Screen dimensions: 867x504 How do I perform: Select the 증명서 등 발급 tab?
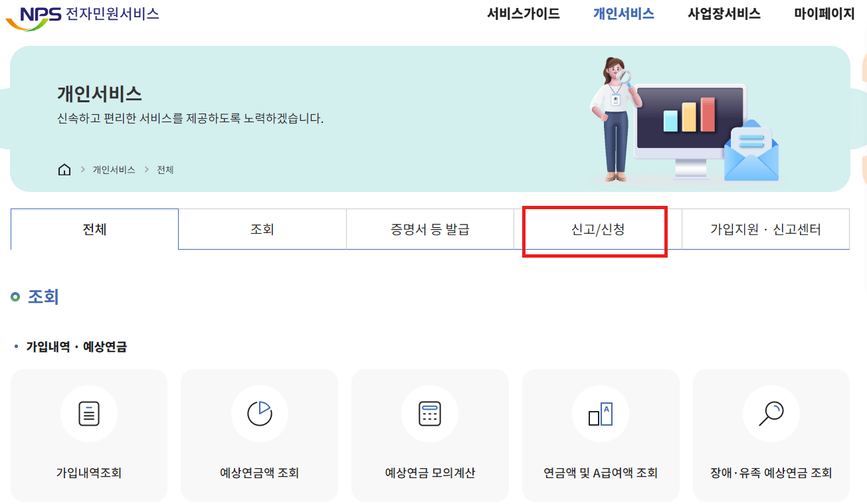pos(430,228)
